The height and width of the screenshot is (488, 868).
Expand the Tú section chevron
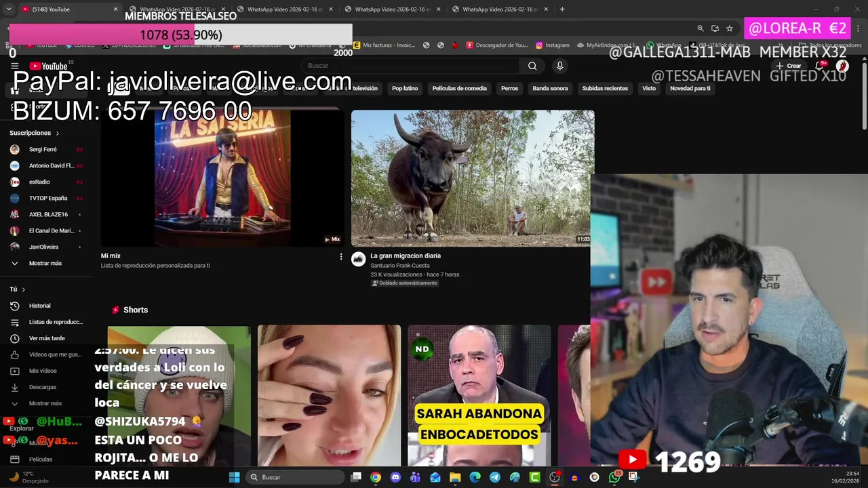coord(23,289)
